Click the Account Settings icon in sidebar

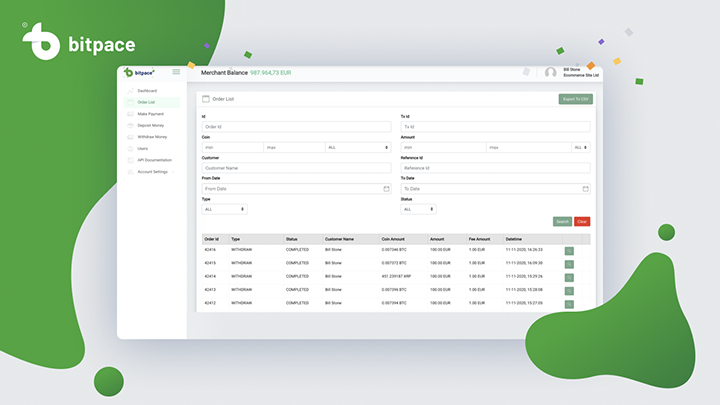[130, 172]
